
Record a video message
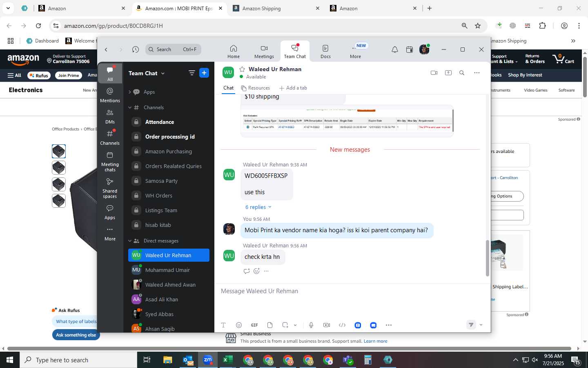point(327,325)
